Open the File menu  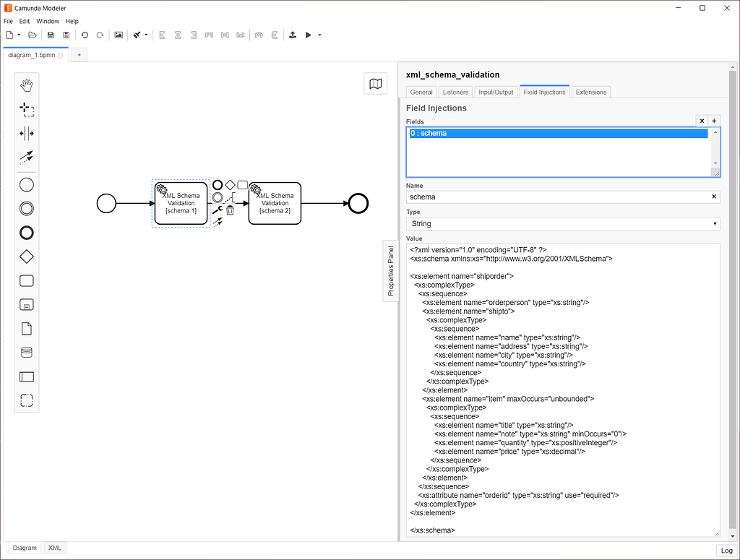[8, 21]
